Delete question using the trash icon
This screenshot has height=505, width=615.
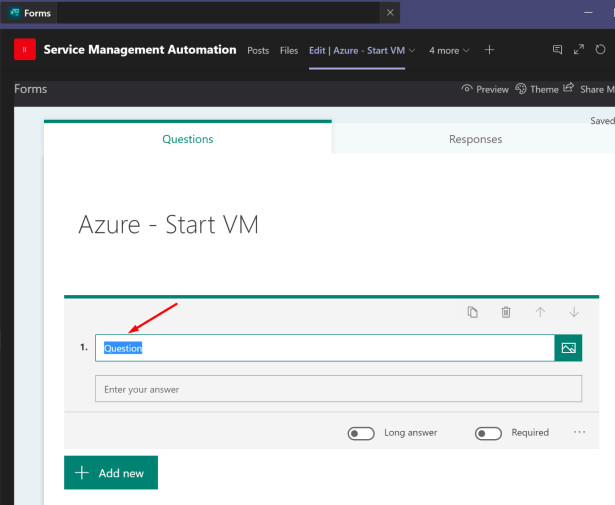coord(506,313)
